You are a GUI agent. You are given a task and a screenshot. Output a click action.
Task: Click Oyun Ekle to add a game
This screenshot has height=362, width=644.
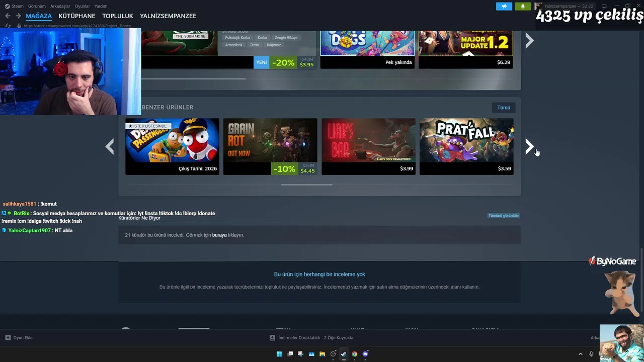click(x=19, y=338)
